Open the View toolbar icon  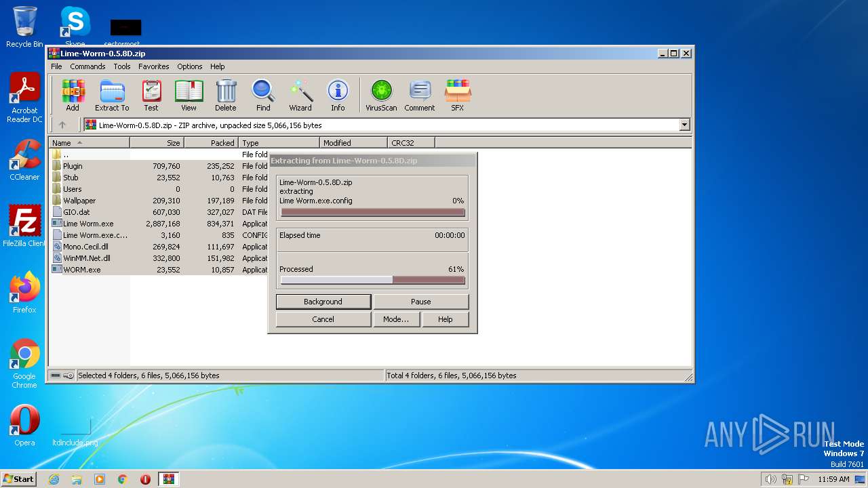(189, 95)
